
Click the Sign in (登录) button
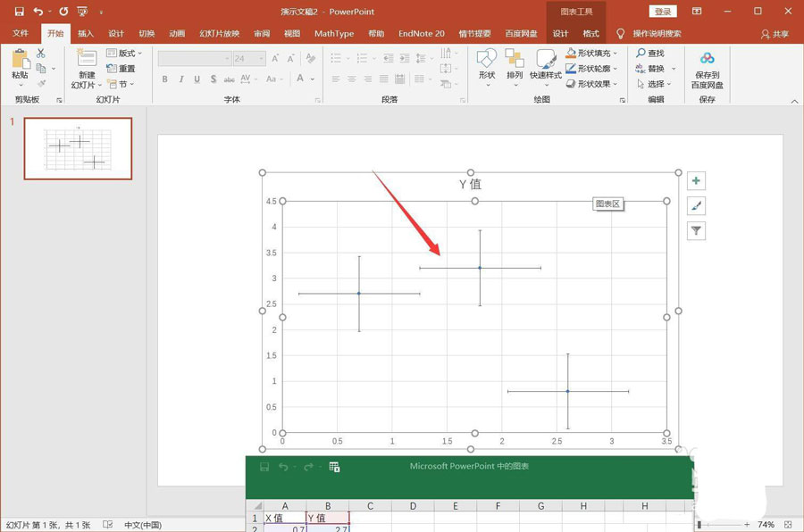pyautogui.click(x=662, y=12)
